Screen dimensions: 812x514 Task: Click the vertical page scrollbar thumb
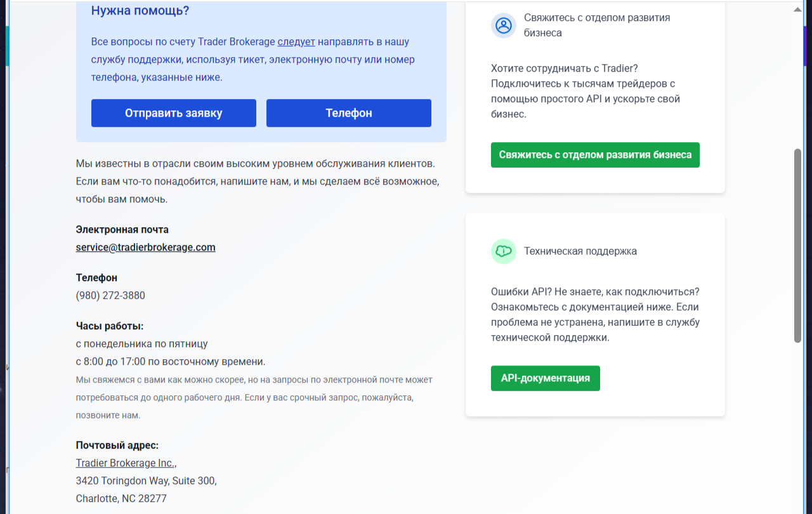pos(798,246)
